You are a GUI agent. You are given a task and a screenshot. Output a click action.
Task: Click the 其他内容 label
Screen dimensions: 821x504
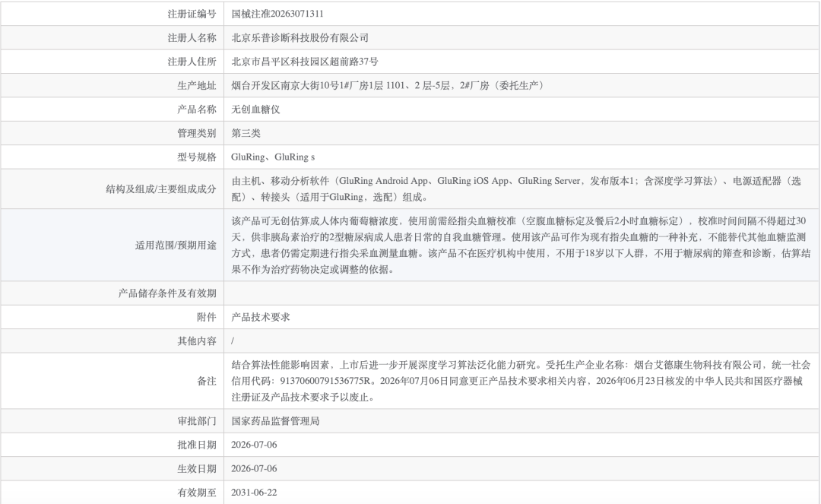tap(196, 341)
